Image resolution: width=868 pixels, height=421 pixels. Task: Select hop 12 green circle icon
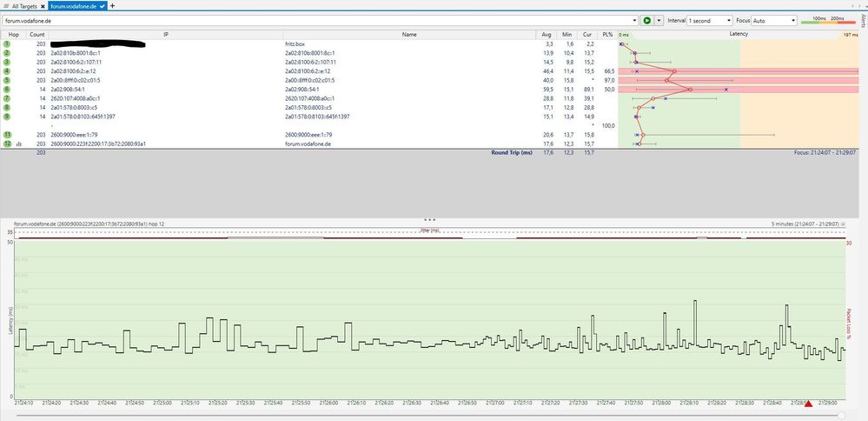tap(7, 144)
